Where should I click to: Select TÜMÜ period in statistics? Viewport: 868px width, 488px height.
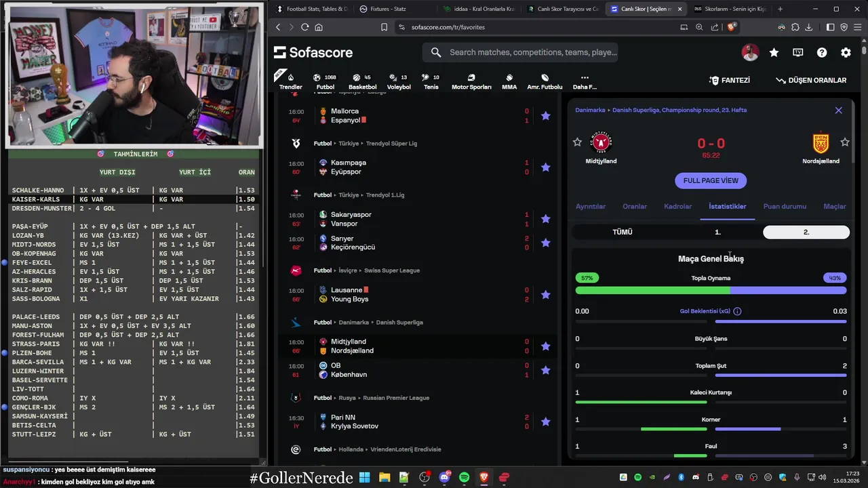[x=623, y=232]
